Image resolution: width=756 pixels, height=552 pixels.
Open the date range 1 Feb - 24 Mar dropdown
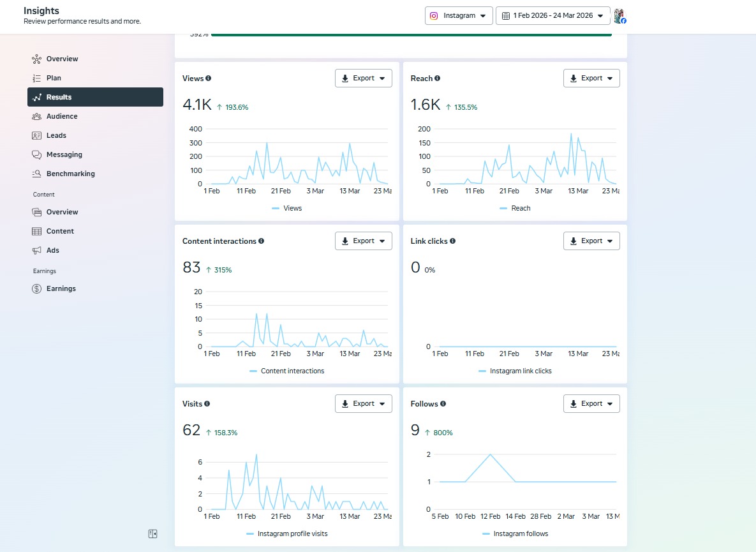pos(552,16)
